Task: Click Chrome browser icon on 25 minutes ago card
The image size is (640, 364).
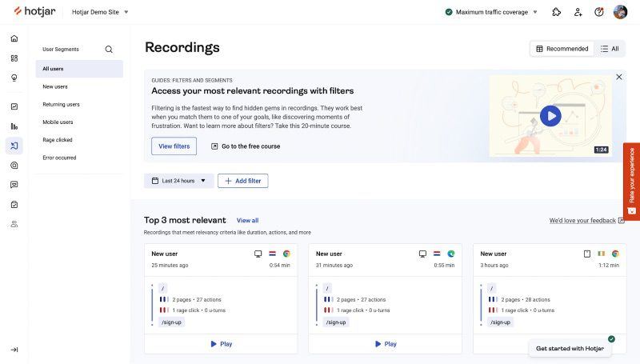Action: pyautogui.click(x=286, y=254)
